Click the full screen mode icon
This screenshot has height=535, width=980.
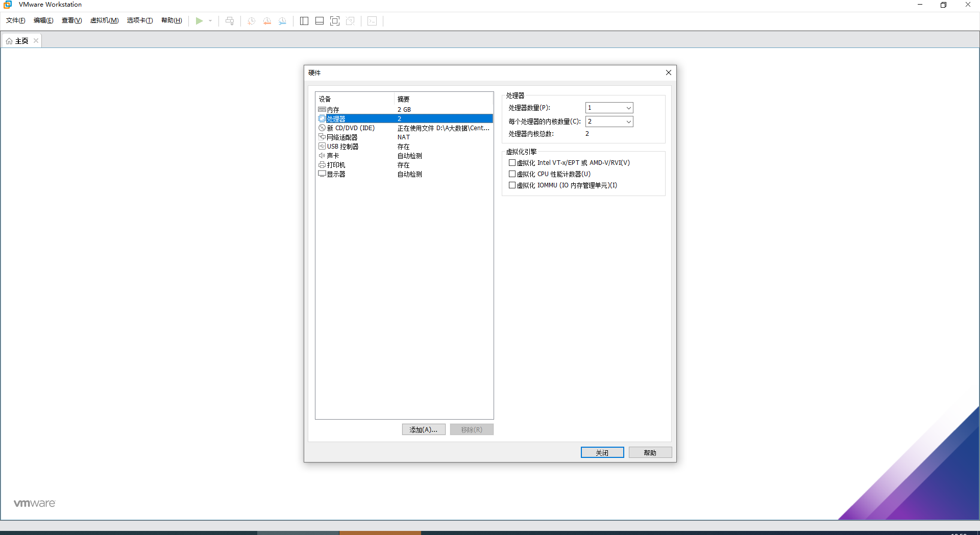(x=335, y=21)
